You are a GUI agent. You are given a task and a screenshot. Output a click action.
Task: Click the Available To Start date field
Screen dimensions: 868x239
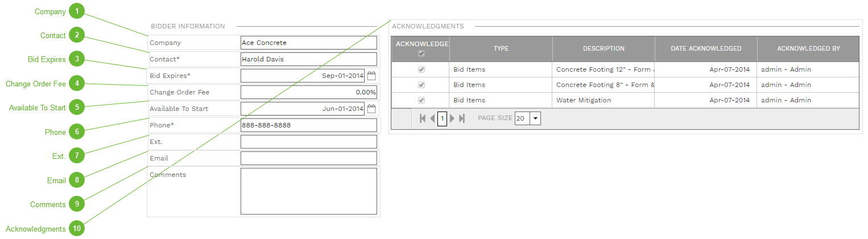(303, 109)
